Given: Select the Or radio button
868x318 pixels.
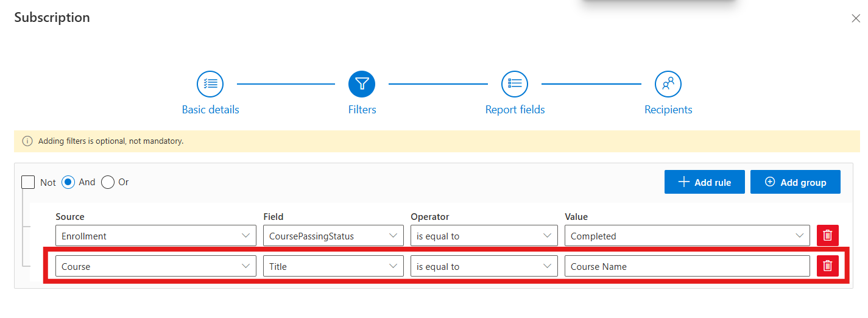Looking at the screenshot, I should 108,182.
